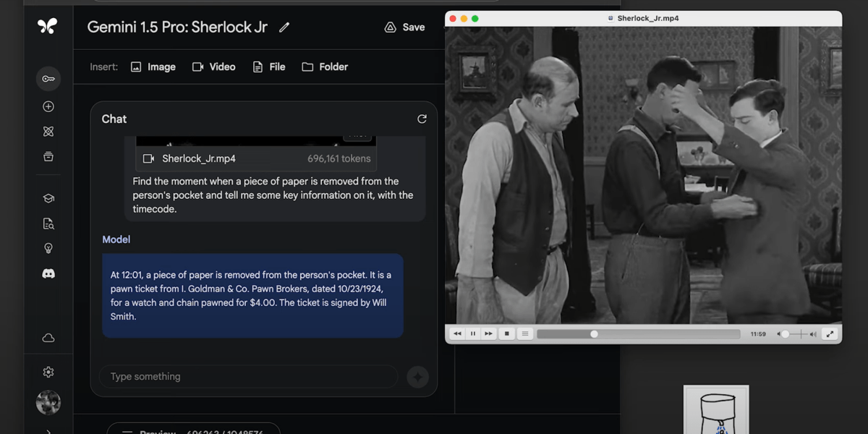
Task: Insert an Image into the prompt
Action: coord(153,67)
